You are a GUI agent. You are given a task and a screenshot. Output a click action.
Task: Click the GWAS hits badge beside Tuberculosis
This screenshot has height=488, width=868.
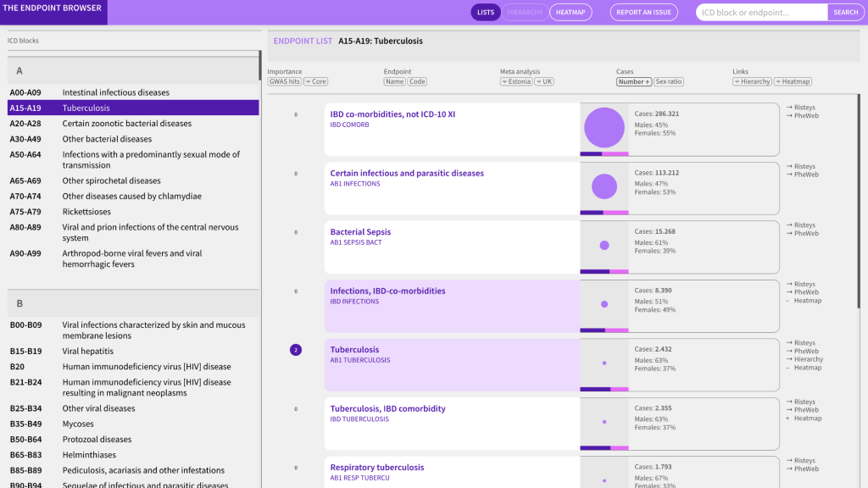click(296, 350)
